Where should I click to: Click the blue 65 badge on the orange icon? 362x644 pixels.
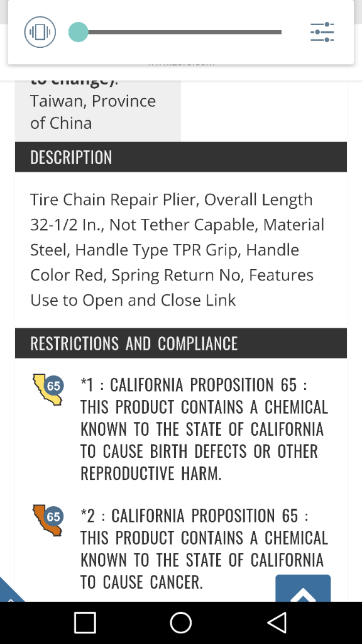point(54,517)
